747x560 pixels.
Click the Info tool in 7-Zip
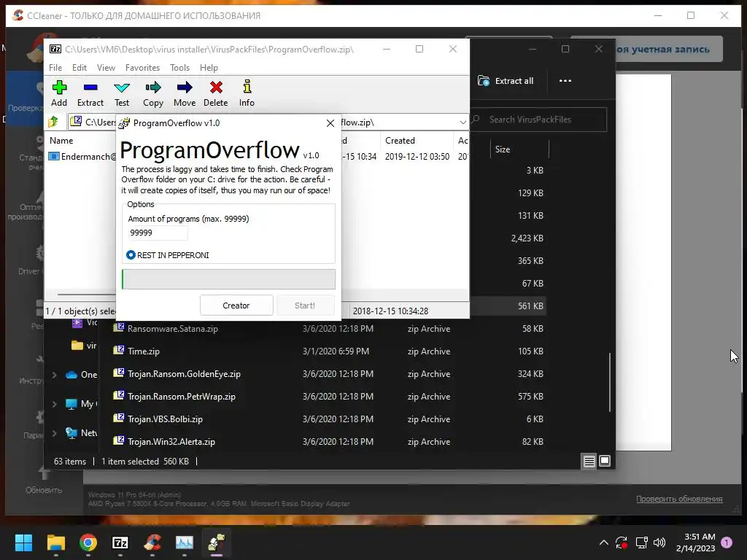pyautogui.click(x=247, y=93)
